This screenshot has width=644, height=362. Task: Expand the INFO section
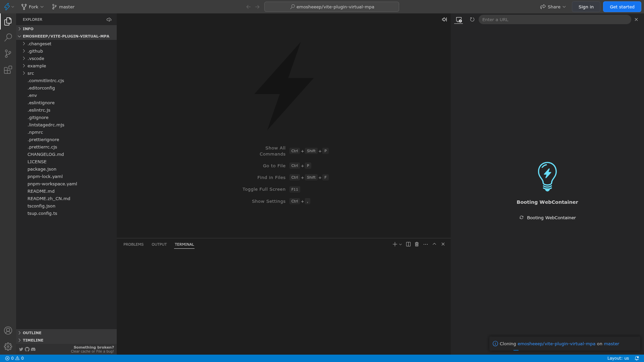click(x=66, y=29)
